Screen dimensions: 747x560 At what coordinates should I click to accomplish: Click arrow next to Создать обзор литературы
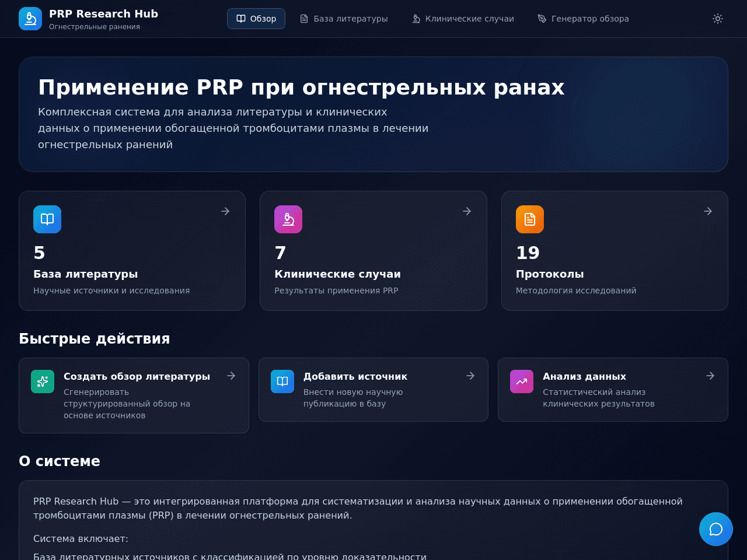[231, 376]
